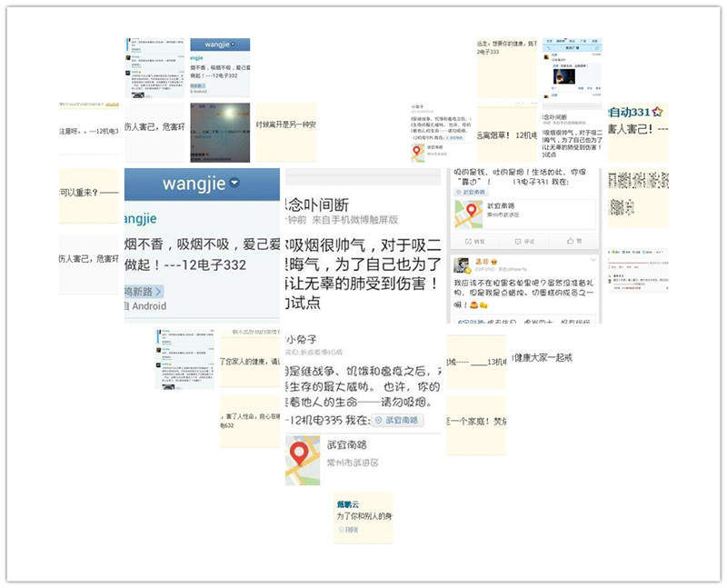Click the 武宜南路 location tag in 小兔子 post
The height and width of the screenshot is (588, 727).
396,421
